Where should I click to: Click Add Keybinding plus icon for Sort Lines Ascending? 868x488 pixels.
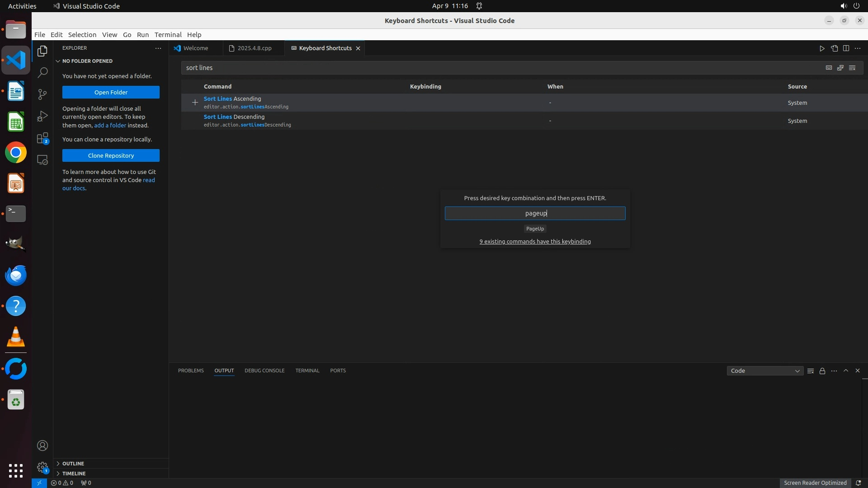point(195,103)
